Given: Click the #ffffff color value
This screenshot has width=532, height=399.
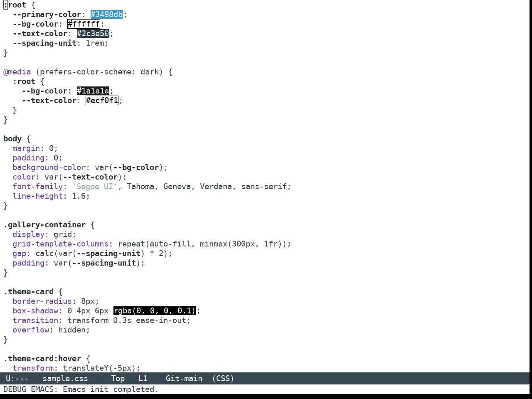Looking at the screenshot, I should [84, 24].
